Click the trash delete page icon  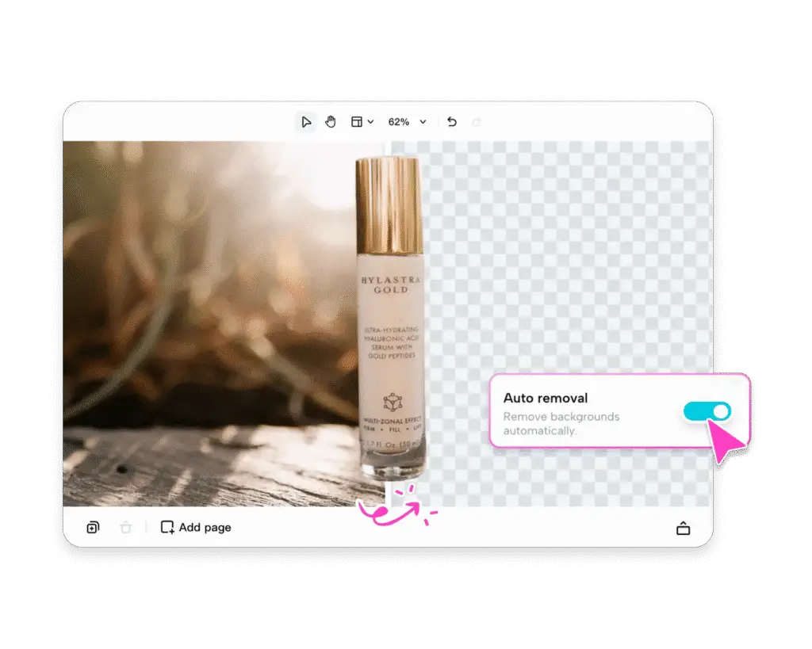[x=125, y=528]
